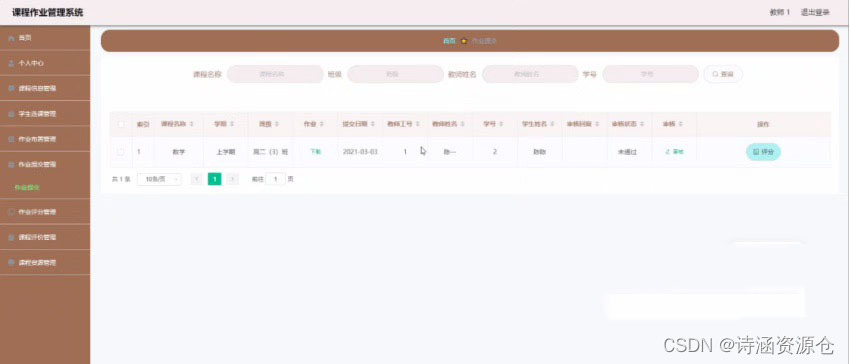Click the icon beside 课程信息管理
This screenshot has height=364, width=850.
[11, 88]
